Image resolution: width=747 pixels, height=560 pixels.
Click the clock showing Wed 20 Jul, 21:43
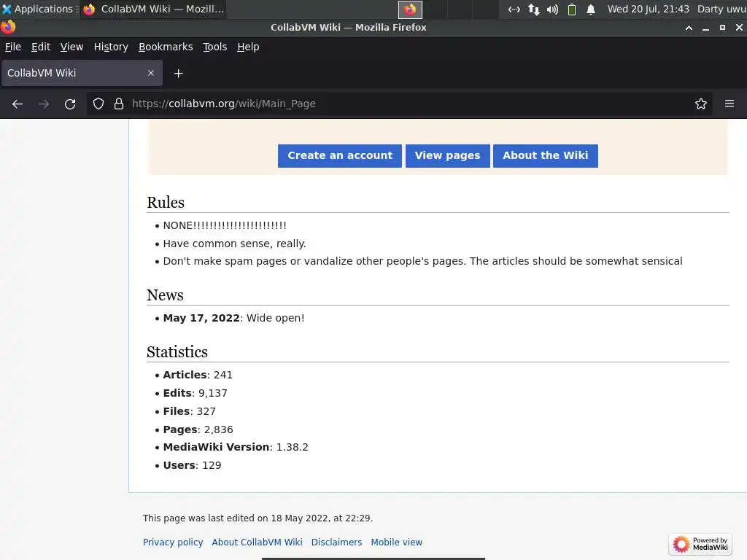(x=648, y=9)
